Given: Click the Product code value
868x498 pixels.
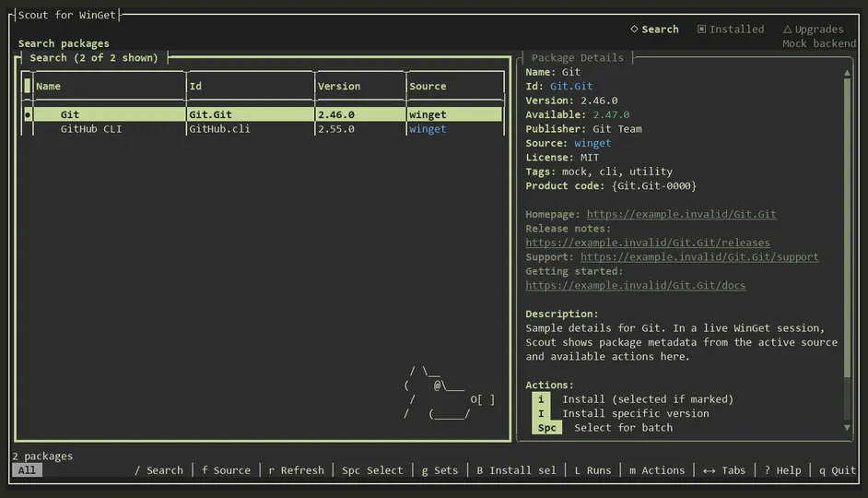Looking at the screenshot, I should click(x=654, y=186).
